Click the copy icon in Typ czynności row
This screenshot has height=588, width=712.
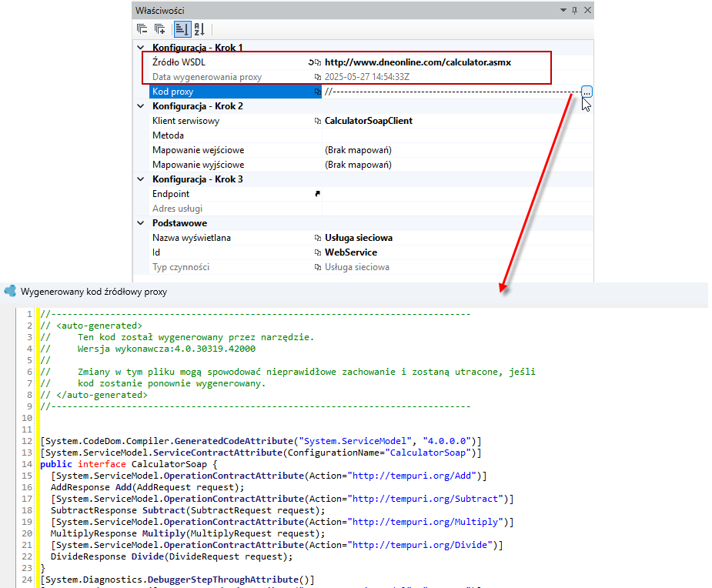318,267
